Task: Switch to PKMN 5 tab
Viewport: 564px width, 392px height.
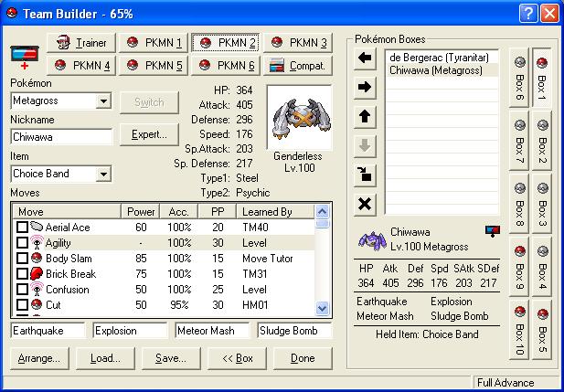Action: coord(154,66)
